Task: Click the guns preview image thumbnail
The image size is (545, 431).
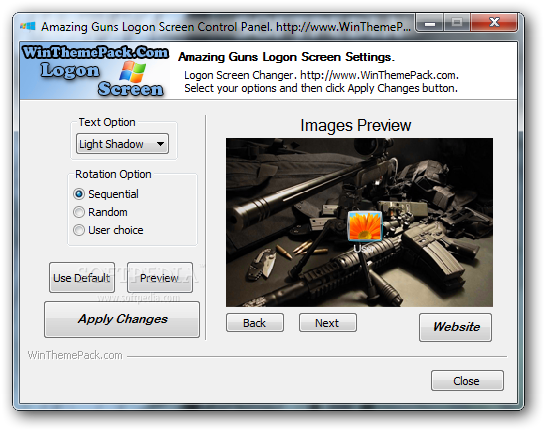Action: pos(359,222)
